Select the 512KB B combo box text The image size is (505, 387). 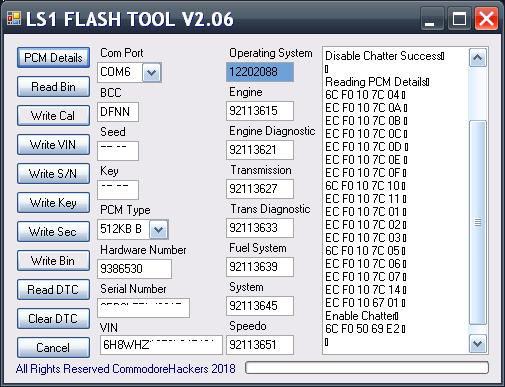[121, 229]
